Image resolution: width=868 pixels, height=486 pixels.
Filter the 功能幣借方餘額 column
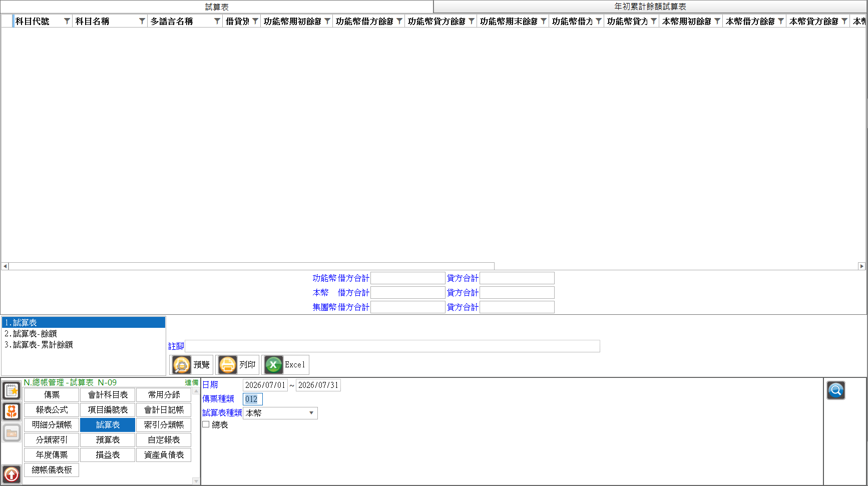pos(399,21)
